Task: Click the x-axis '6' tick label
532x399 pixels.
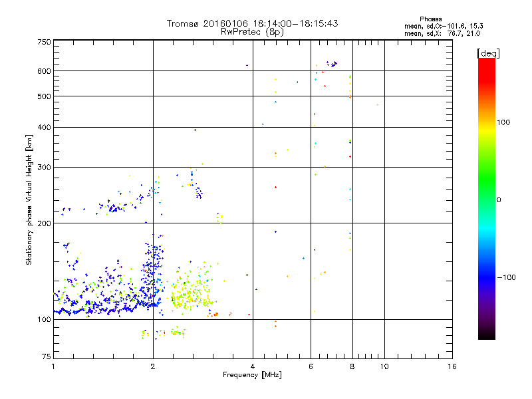Action: [311, 366]
